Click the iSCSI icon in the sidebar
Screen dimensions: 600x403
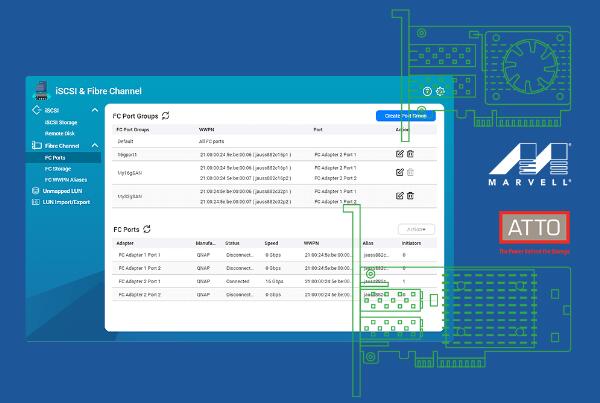36,110
